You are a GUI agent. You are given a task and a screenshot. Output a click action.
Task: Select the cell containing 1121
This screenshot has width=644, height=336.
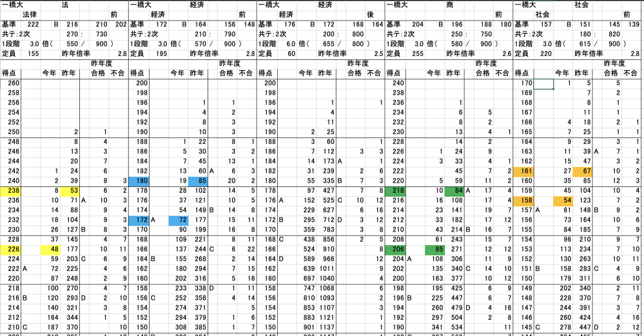click(x=326, y=318)
